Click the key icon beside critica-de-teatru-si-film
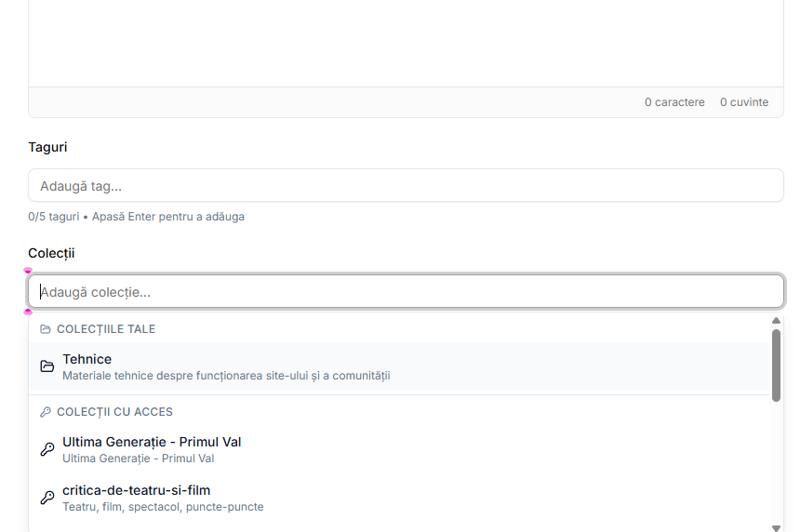 pos(47,498)
